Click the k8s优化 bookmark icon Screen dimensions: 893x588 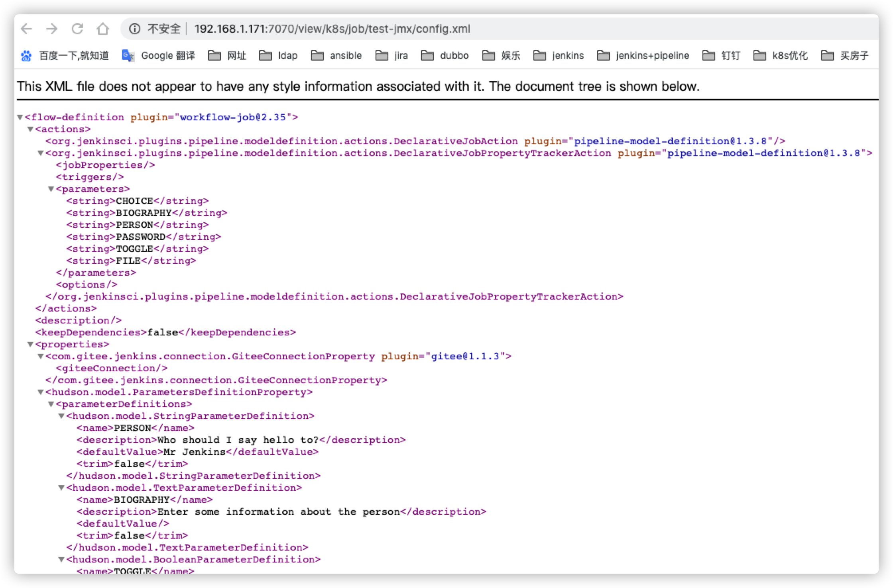(761, 56)
